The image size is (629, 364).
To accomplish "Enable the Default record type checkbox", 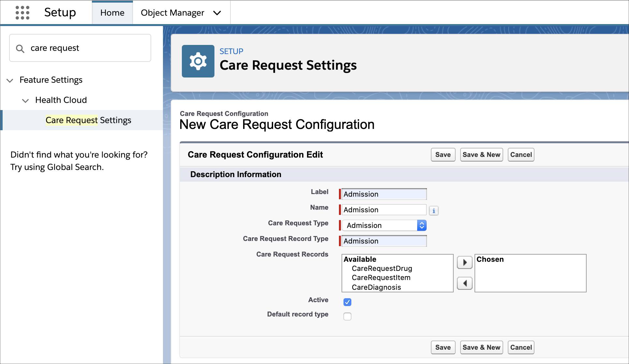I will click(347, 316).
